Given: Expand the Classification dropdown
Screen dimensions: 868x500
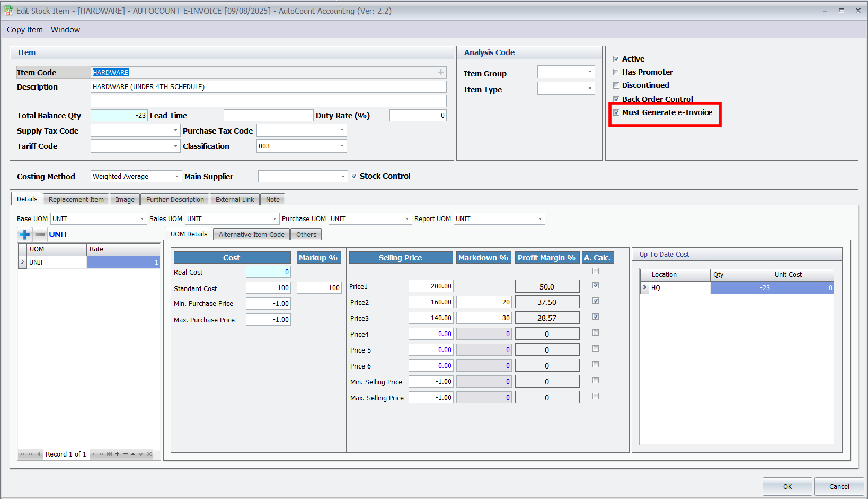Looking at the screenshot, I should point(342,146).
